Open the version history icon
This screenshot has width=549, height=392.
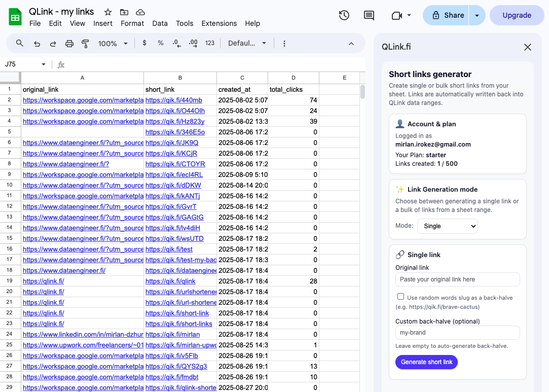coord(344,16)
